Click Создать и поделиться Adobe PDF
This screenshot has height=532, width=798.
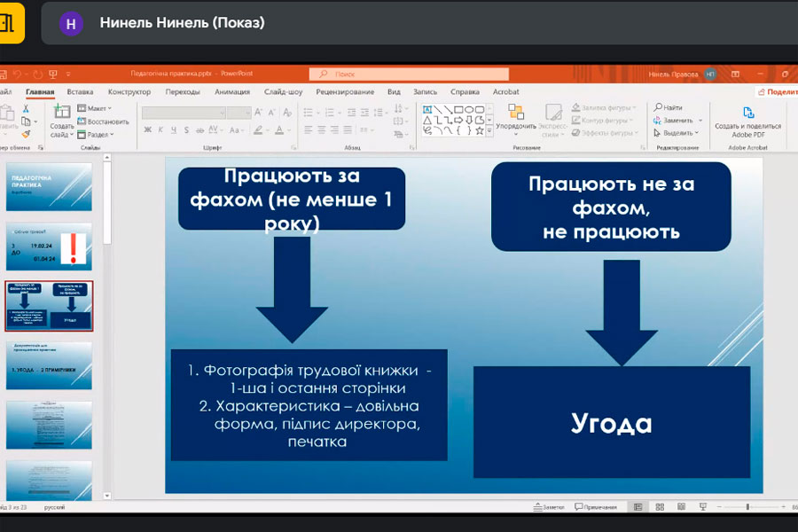click(747, 121)
